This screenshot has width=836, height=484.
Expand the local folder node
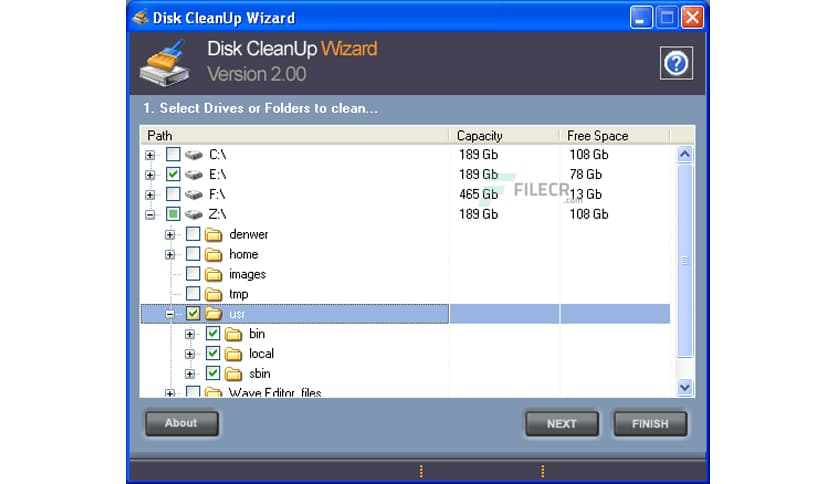pos(190,354)
